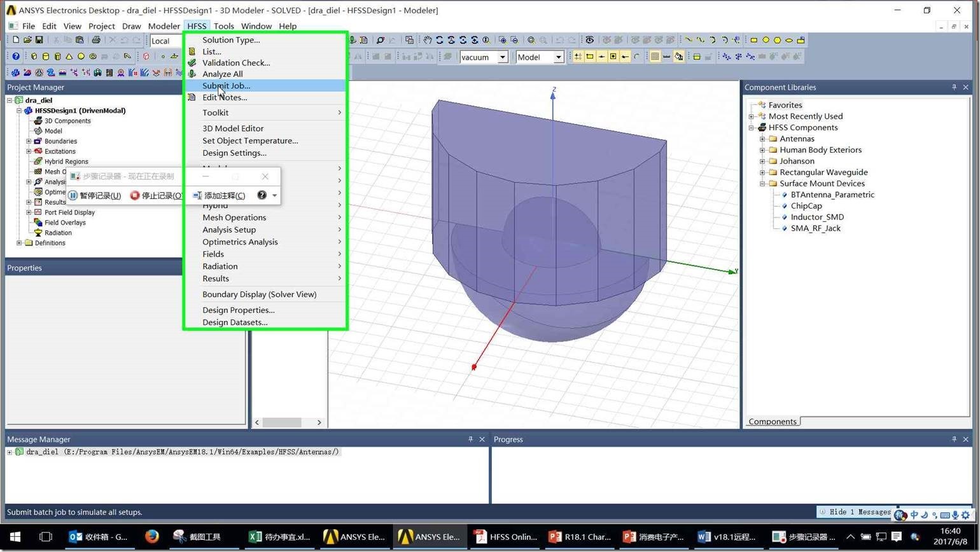Click the Save icon in the toolbar
This screenshot has width=980, height=552.
[x=39, y=40]
